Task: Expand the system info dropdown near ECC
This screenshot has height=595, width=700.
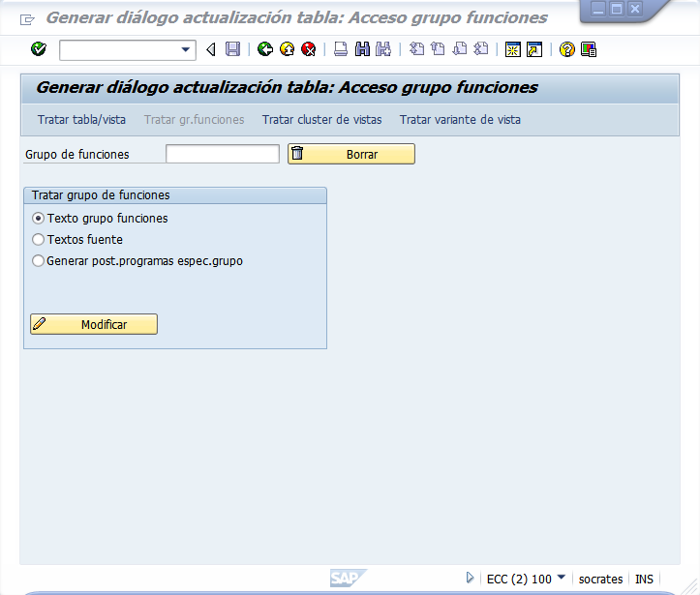Action: (562, 578)
